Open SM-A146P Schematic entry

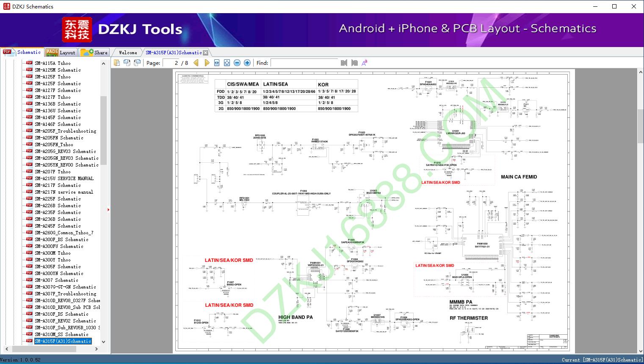click(58, 124)
